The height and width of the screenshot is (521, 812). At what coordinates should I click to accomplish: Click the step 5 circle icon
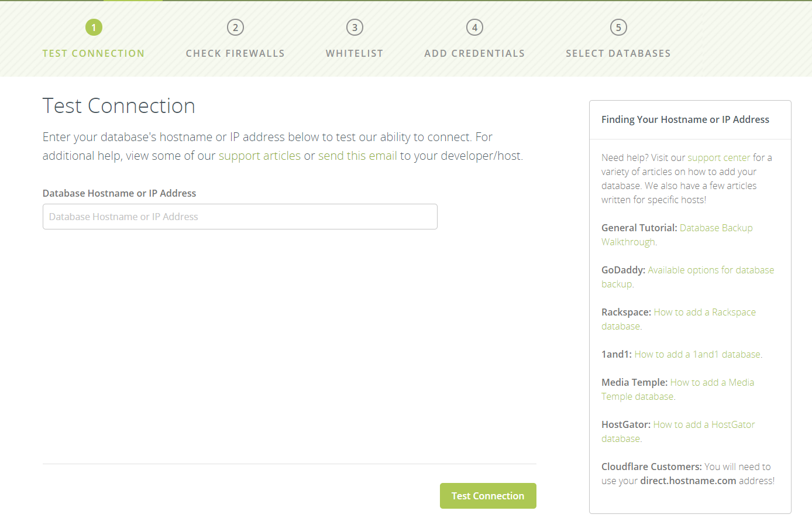click(618, 28)
